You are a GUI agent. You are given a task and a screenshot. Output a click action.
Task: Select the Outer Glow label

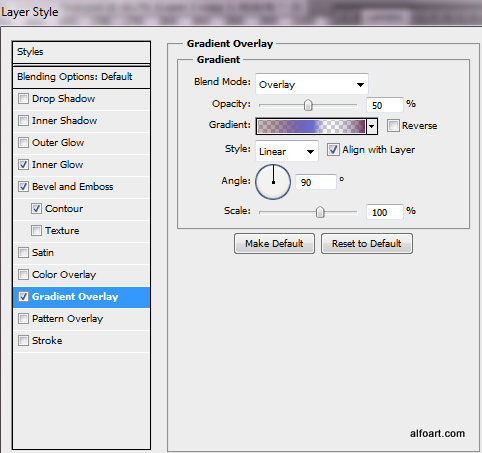click(x=58, y=143)
